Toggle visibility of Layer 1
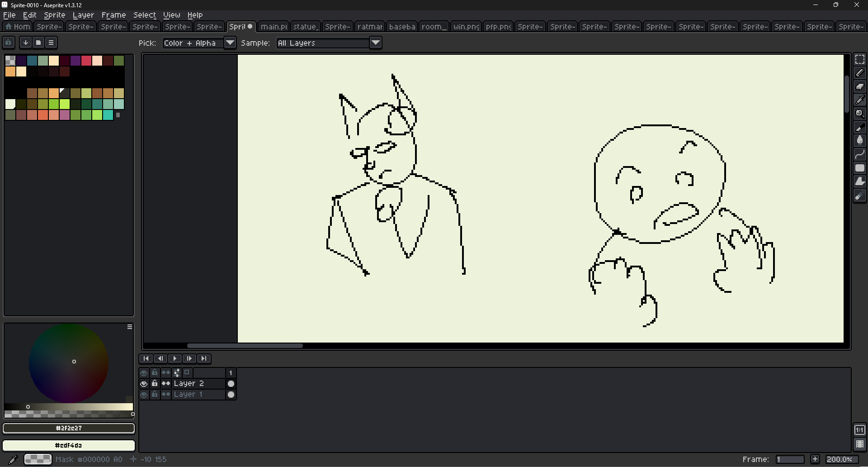The width and height of the screenshot is (868, 467). tap(144, 395)
